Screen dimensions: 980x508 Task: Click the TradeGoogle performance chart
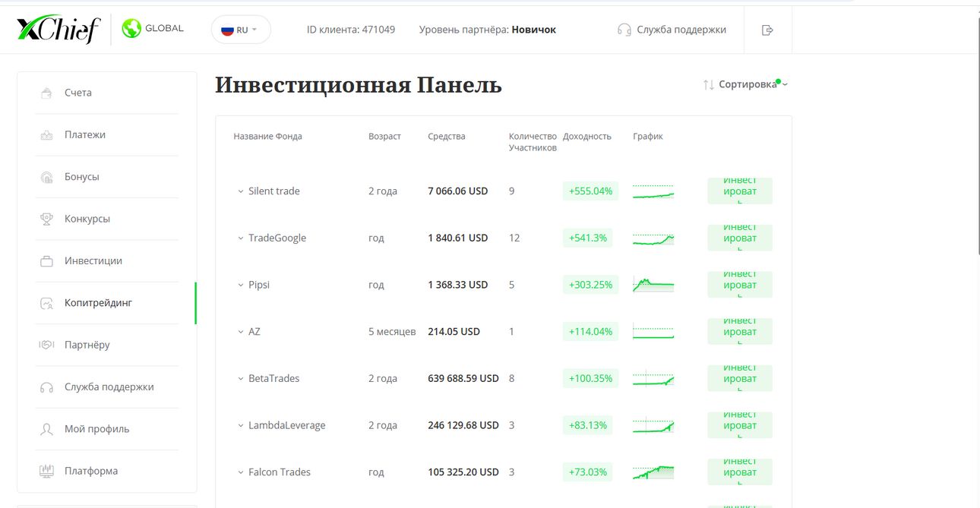click(653, 238)
